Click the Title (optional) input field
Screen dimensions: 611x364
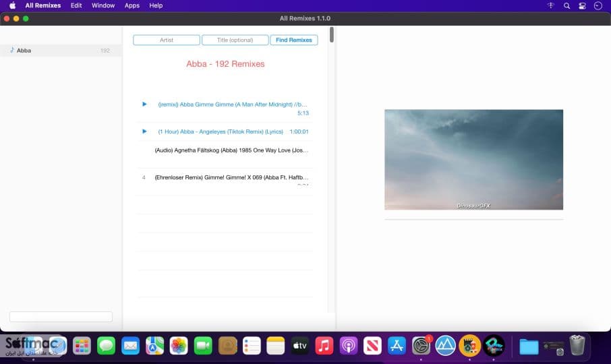point(235,40)
